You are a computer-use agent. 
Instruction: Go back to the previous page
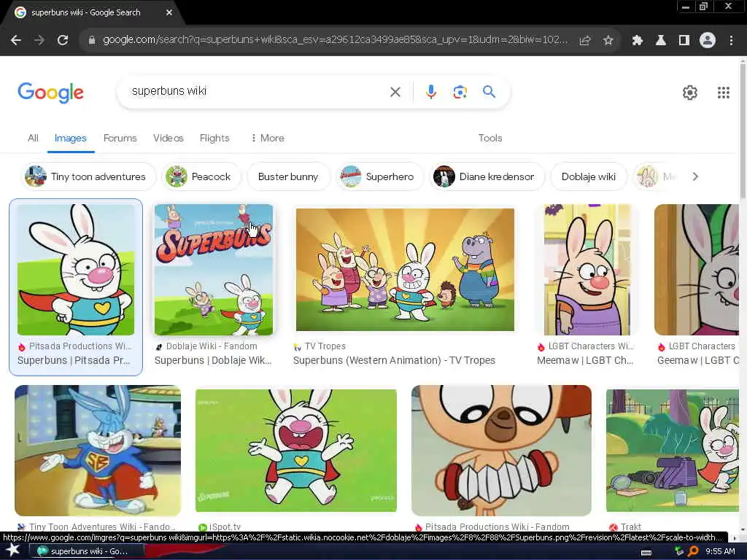16,41
